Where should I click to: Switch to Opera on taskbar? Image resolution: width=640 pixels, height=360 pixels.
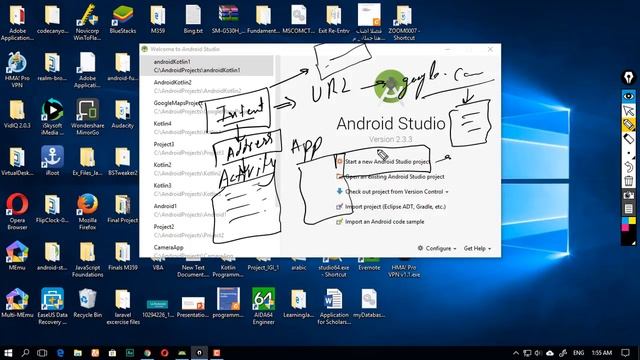pyautogui.click(x=164, y=353)
